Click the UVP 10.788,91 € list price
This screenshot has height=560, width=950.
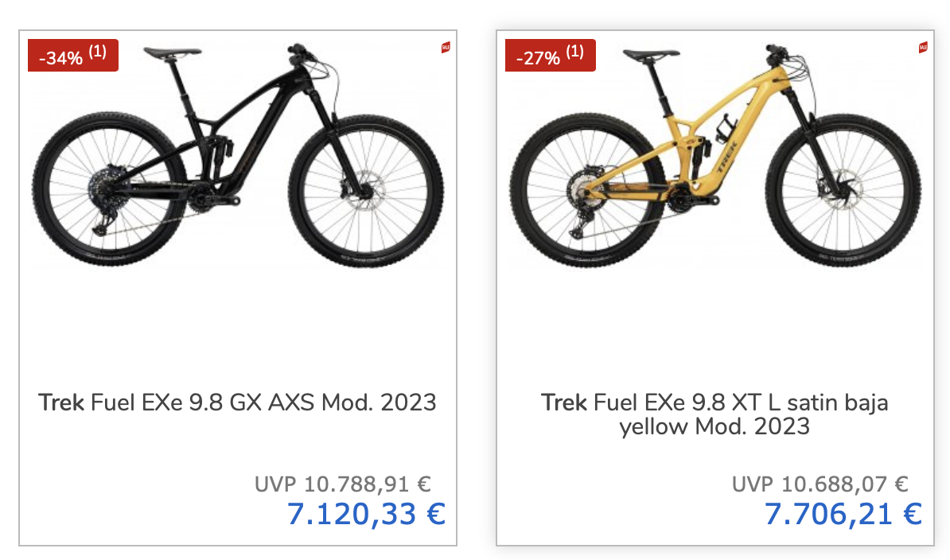(x=342, y=484)
